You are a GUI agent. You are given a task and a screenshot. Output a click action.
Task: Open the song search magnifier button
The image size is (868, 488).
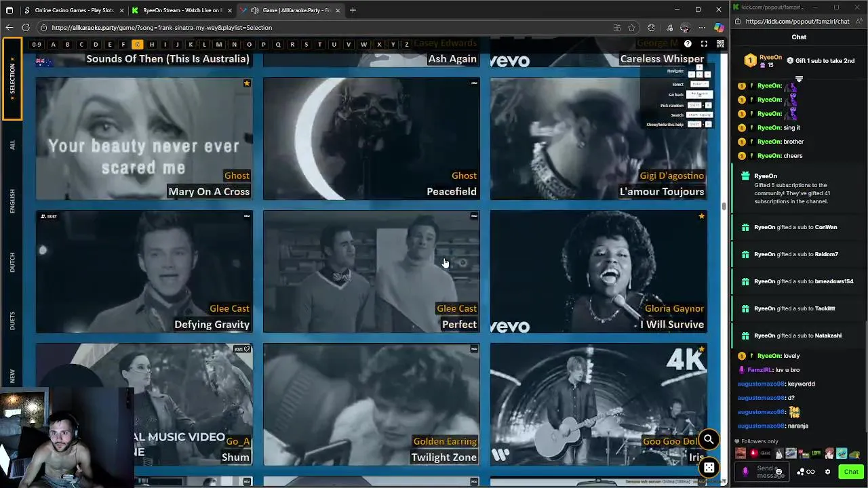[x=709, y=440]
